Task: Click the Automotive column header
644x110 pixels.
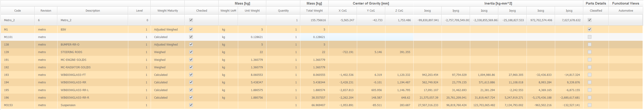Action: coord(625,10)
